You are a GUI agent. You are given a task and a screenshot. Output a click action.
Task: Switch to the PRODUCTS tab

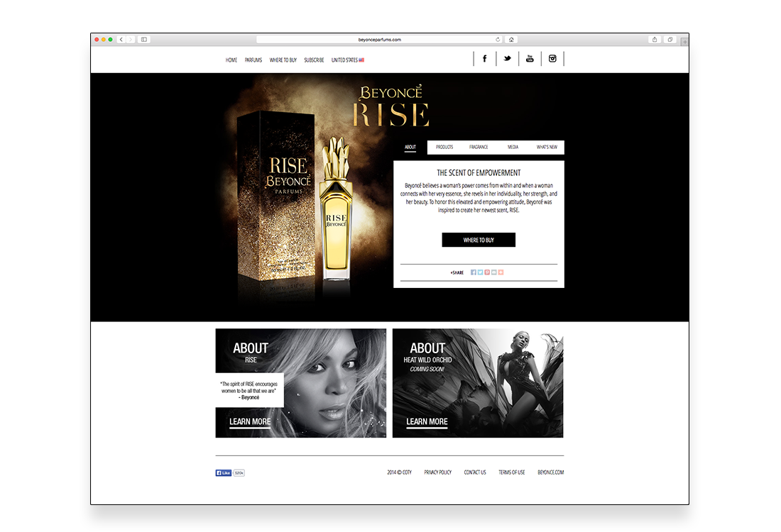[x=444, y=148]
